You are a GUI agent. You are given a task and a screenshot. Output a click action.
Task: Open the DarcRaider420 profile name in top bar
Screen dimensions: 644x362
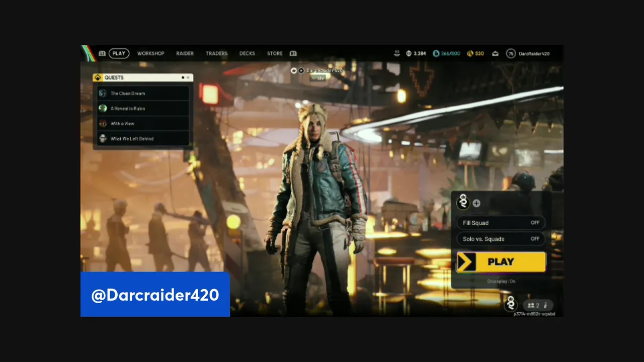pos(534,53)
